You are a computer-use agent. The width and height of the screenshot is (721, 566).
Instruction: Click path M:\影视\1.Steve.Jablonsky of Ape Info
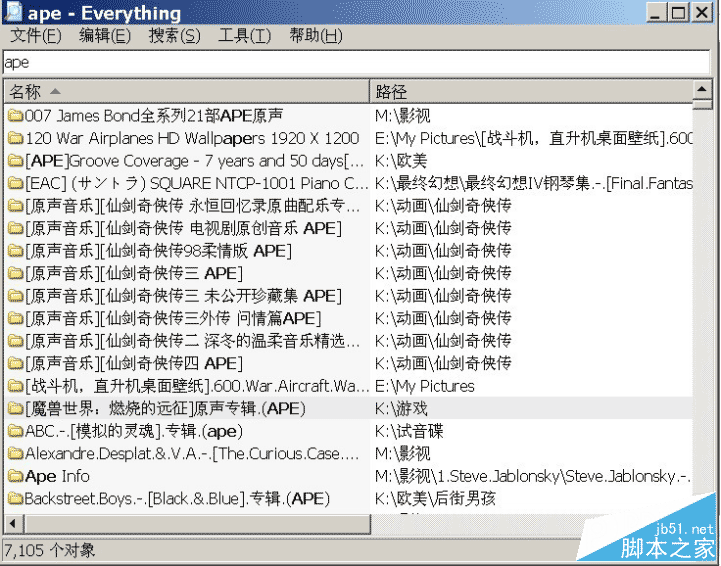pyautogui.click(x=533, y=476)
